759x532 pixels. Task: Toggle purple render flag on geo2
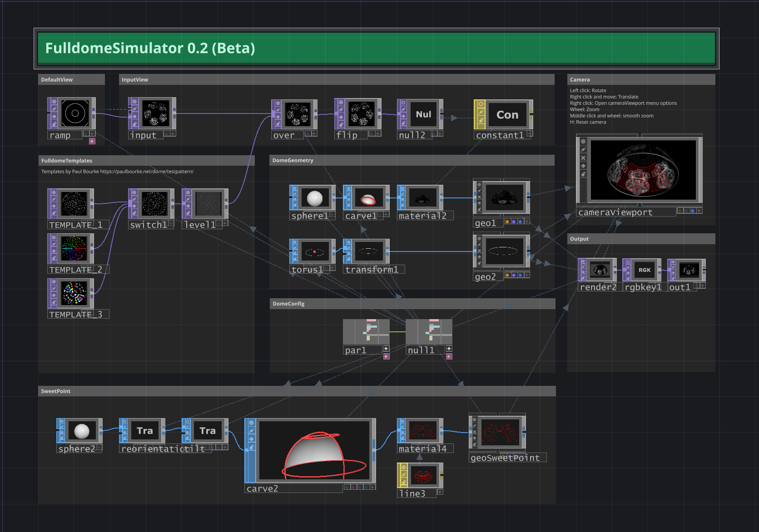(514, 275)
